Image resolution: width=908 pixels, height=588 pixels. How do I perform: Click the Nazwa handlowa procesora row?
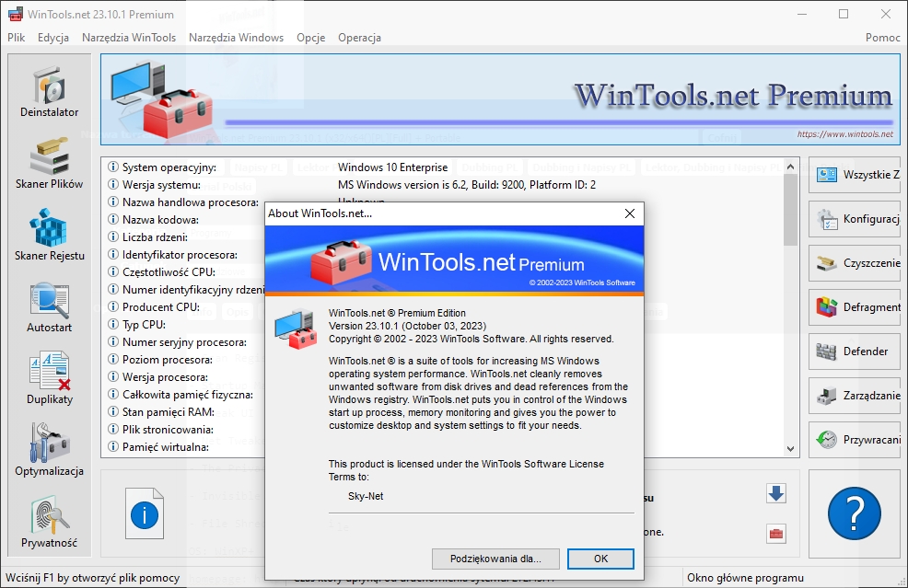click(191, 202)
